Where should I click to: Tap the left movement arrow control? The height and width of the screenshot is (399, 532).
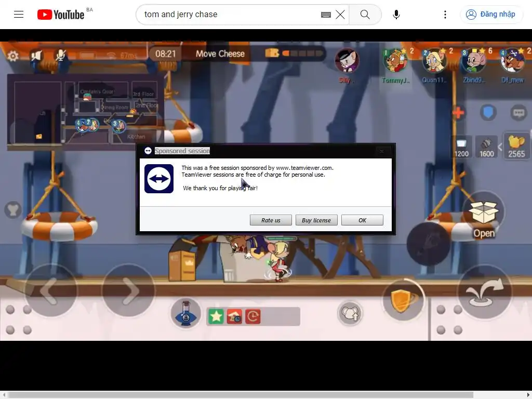[51, 290]
